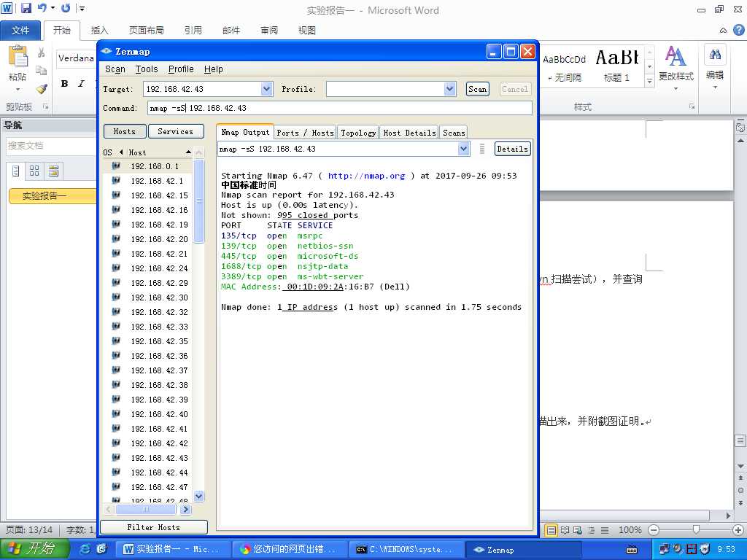The width and height of the screenshot is (747, 560).
Task: Collapse the Word ribbon with caret
Action: click(x=723, y=31)
